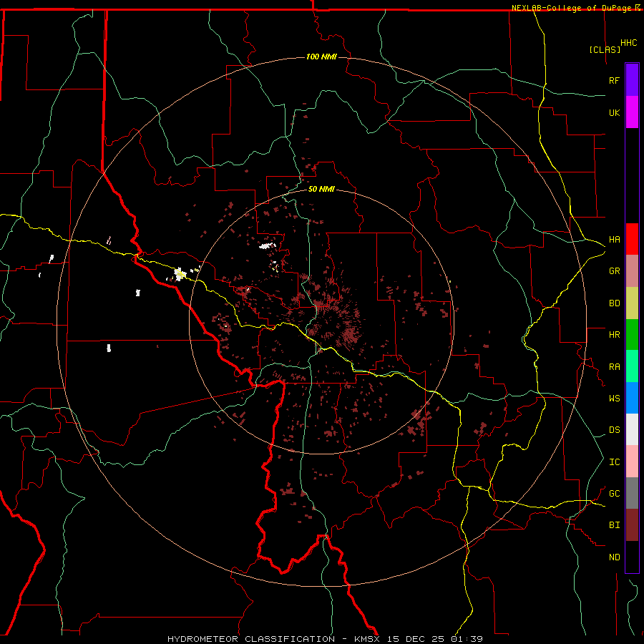Select the yellow BD legend swatch
Image resolution: width=644 pixels, height=644 pixels.
(x=632, y=303)
